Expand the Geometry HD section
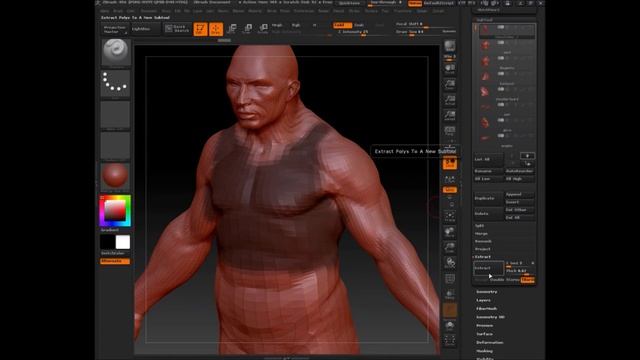 click(490, 317)
